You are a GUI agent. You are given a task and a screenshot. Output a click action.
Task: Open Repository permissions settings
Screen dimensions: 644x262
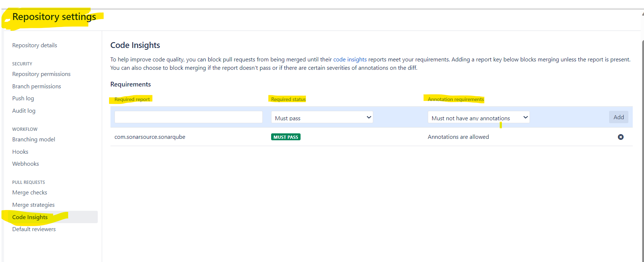(x=41, y=74)
